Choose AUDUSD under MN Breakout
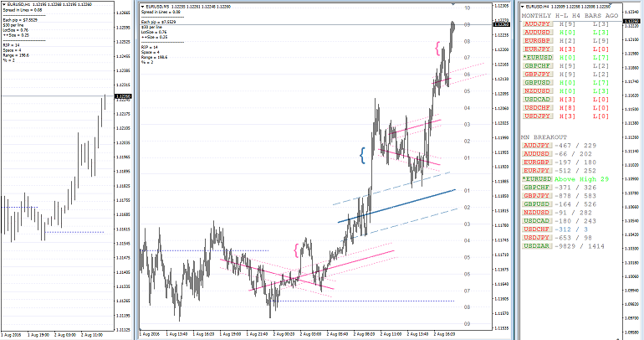This screenshot has width=644, height=340. tap(536, 154)
